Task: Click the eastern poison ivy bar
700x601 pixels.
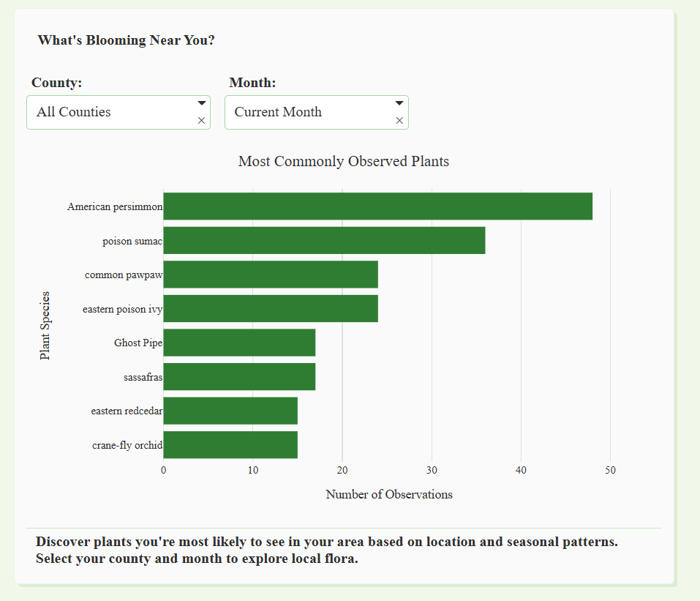Action: point(271,308)
